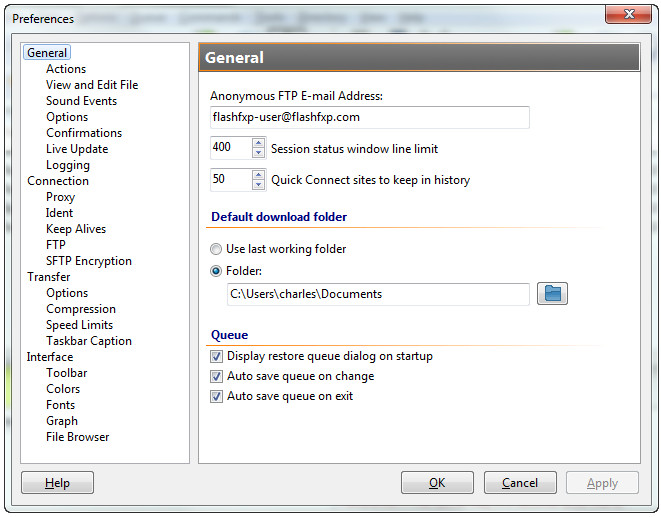
Task: Select Colors under Interface
Action: point(63,389)
